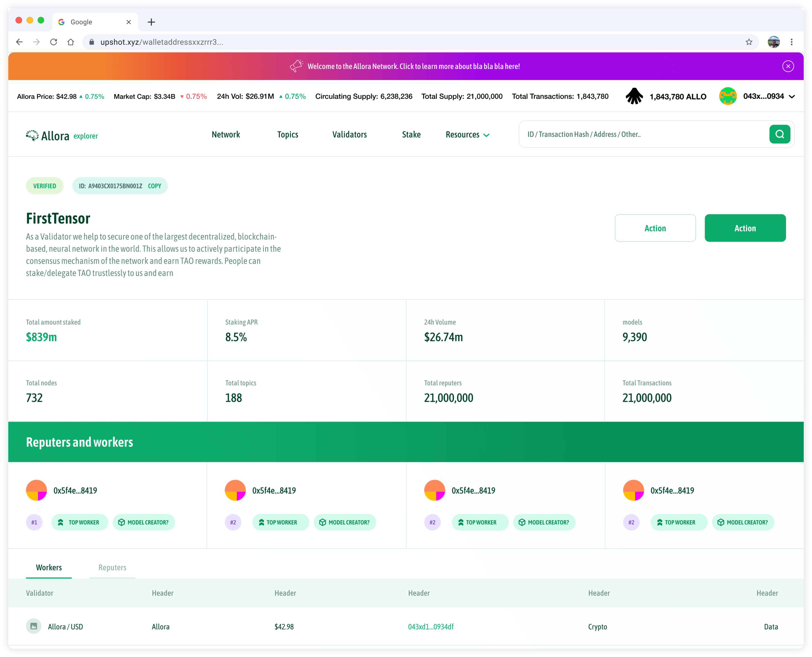Open the Topics menu item

click(288, 134)
